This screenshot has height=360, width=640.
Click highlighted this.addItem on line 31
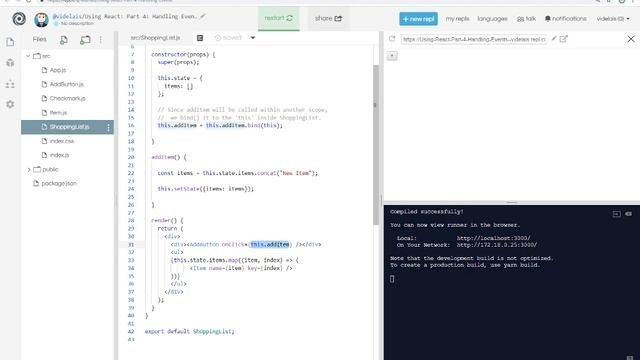pyautogui.click(x=269, y=244)
